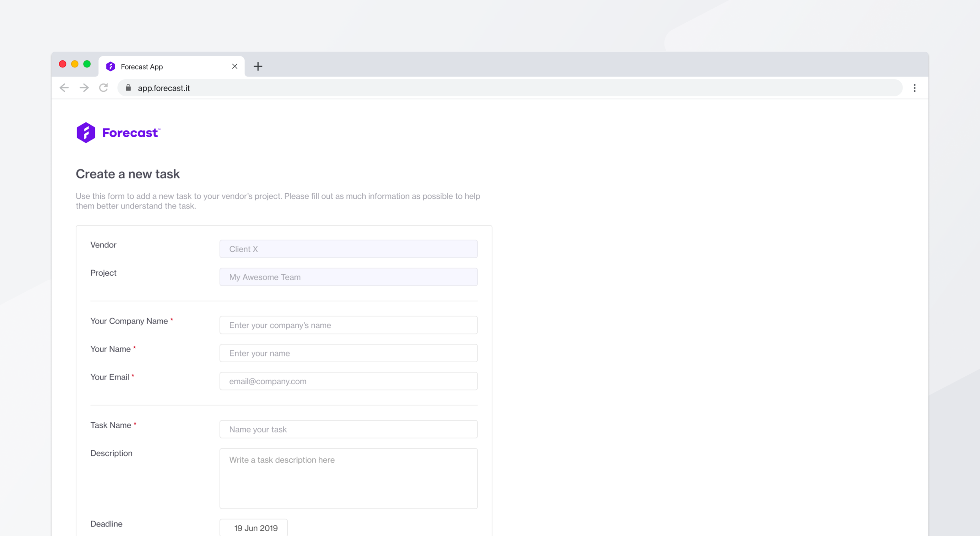Click the browser forward arrow
Viewport: 980px width, 536px height.
(84, 88)
